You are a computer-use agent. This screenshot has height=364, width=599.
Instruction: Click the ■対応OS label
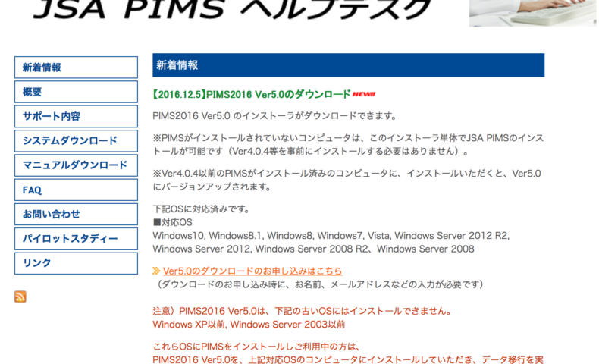tap(172, 222)
